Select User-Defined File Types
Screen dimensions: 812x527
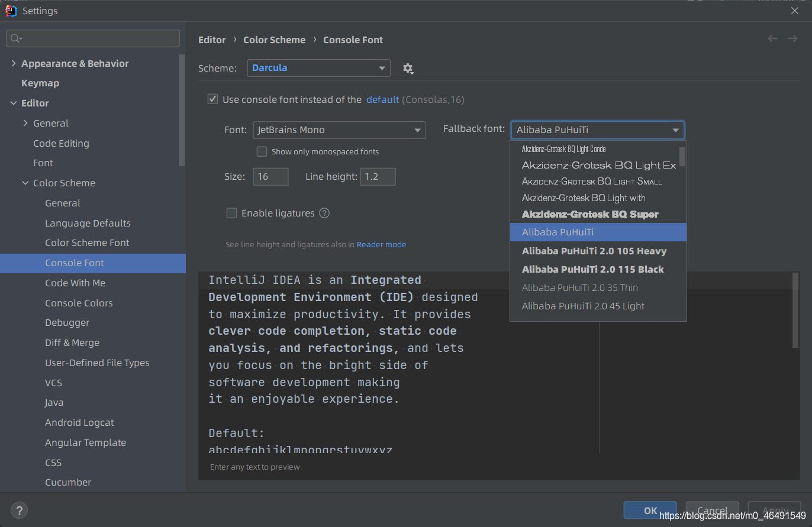pyautogui.click(x=97, y=363)
